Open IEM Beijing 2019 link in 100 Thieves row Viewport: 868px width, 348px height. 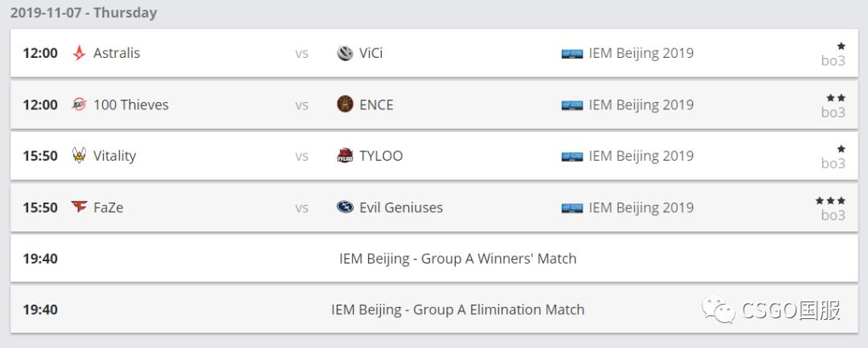[641, 104]
